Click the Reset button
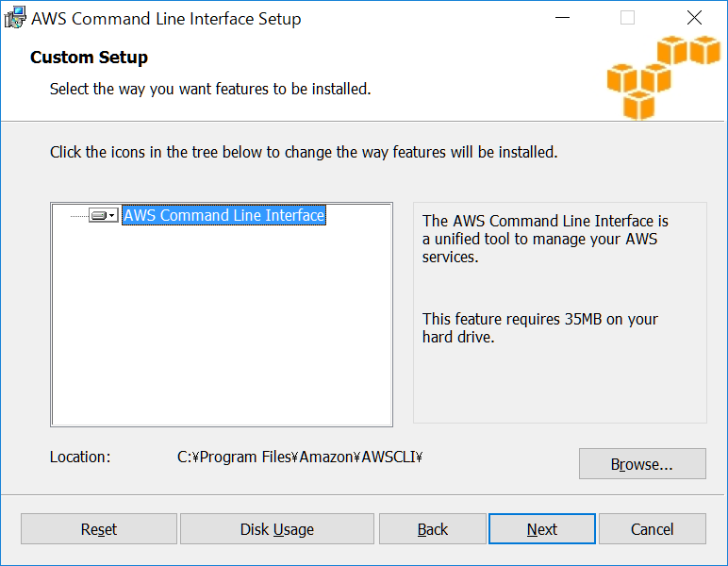728x566 pixels. point(98,529)
